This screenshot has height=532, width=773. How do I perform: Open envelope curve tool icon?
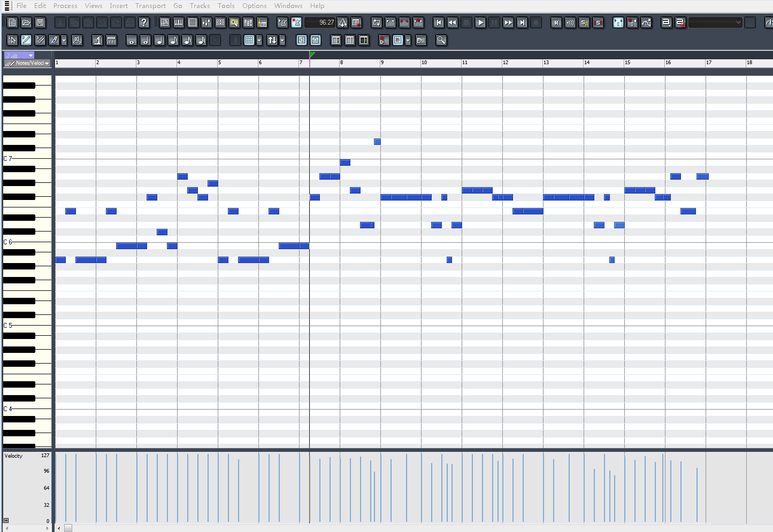pyautogui.click(x=646, y=22)
